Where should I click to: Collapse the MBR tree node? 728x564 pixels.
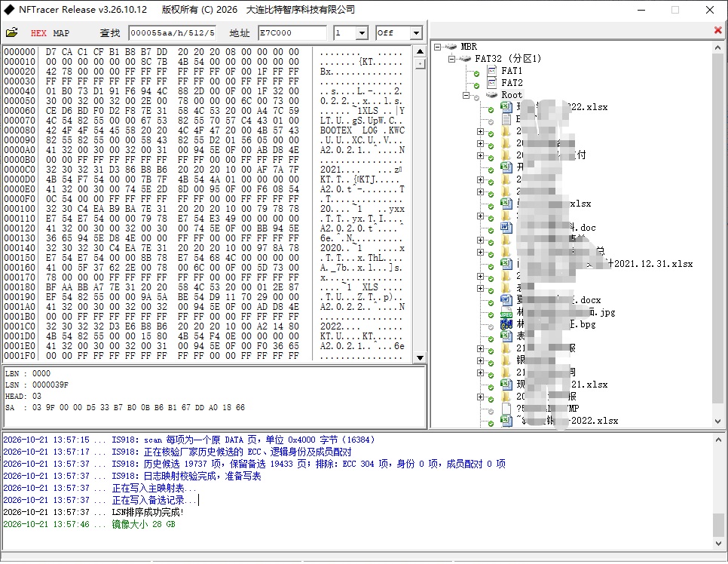click(437, 47)
